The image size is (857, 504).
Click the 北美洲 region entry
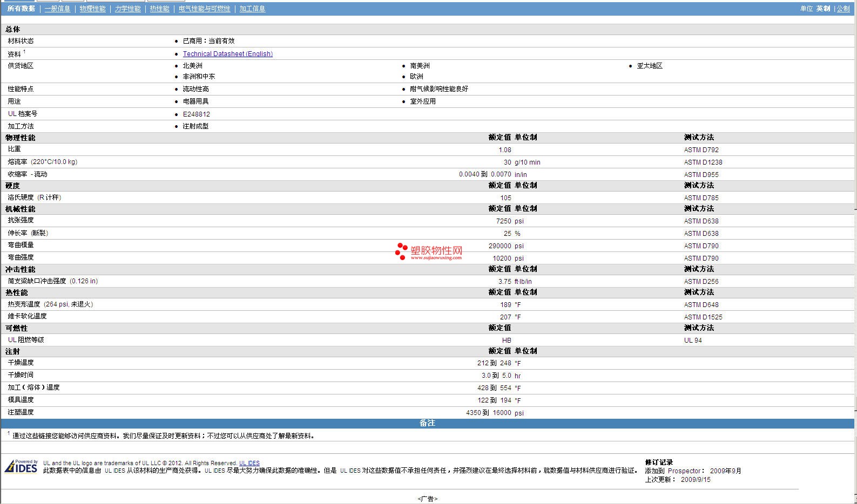(x=192, y=66)
